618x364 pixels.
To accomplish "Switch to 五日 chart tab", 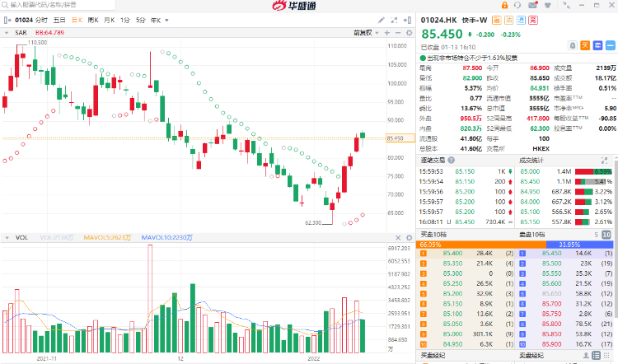I will [x=59, y=20].
